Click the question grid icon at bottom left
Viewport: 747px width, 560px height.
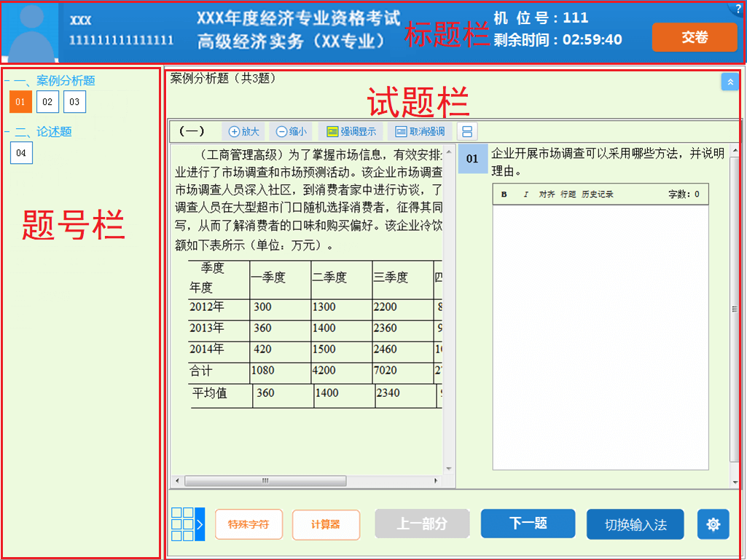182,523
